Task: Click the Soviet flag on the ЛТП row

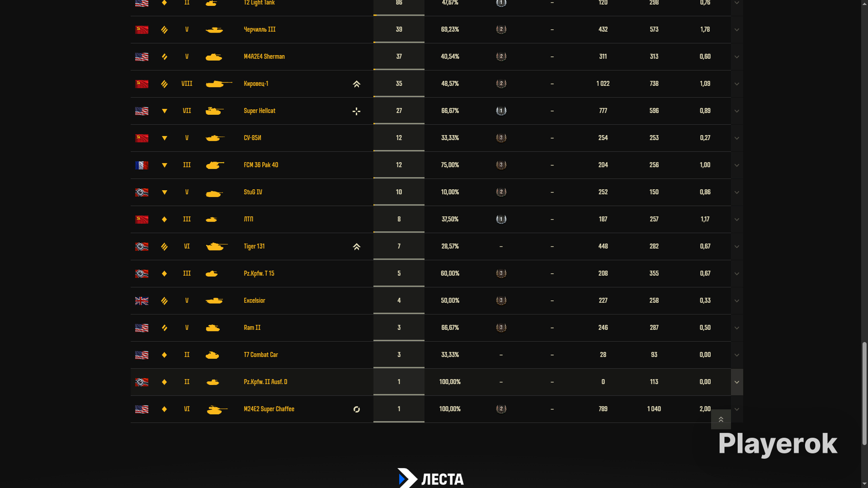Action: (x=142, y=219)
